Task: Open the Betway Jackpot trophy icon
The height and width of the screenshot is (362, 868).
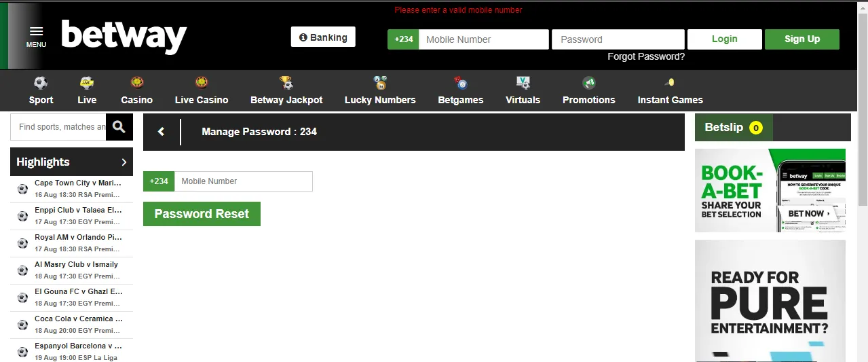Action: pos(286,83)
